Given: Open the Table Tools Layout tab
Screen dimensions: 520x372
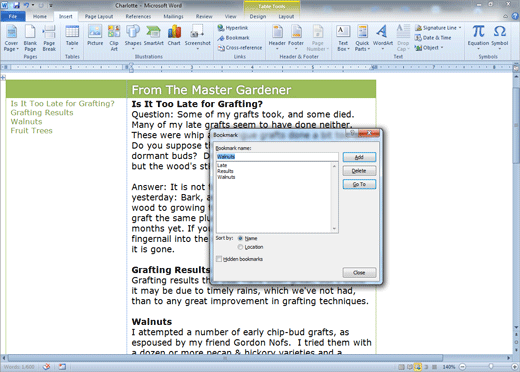Looking at the screenshot, I should pos(286,16).
